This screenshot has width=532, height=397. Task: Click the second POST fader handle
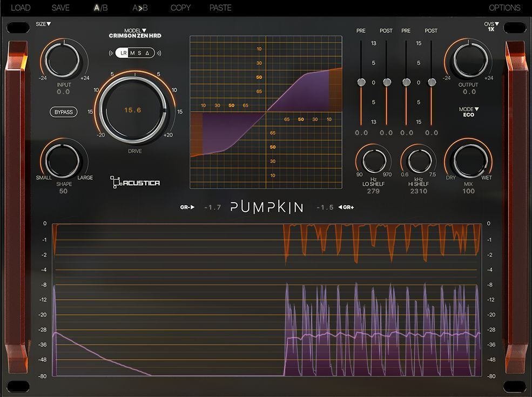432,83
